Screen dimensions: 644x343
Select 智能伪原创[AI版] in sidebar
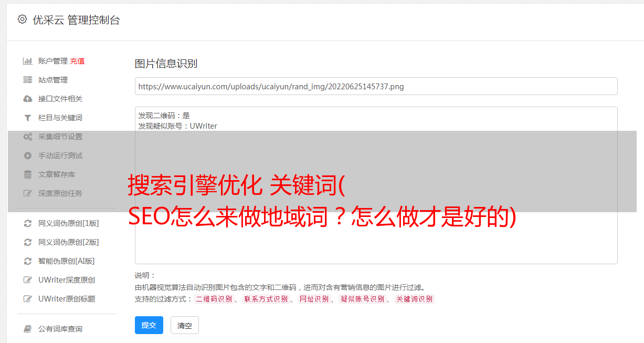click(67, 261)
